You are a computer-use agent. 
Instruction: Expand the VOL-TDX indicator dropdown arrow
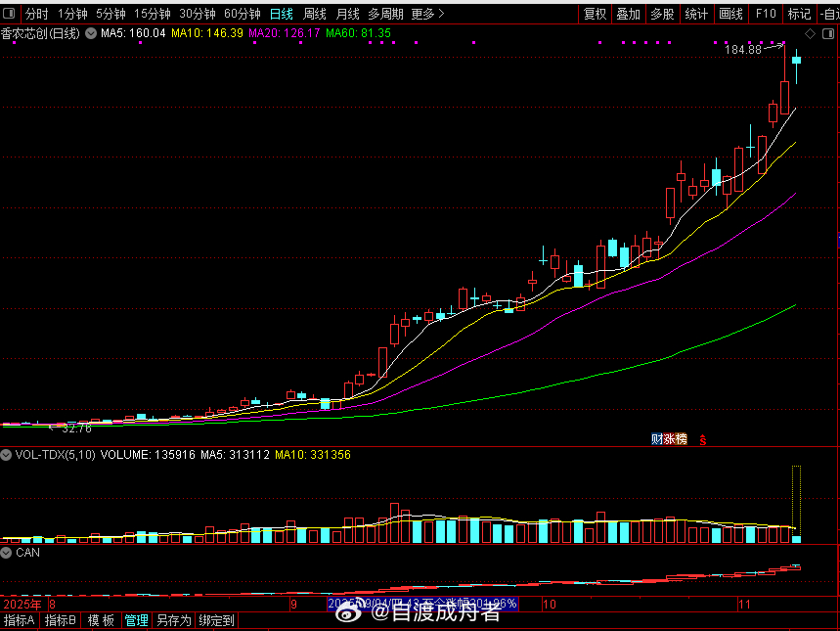(6, 455)
